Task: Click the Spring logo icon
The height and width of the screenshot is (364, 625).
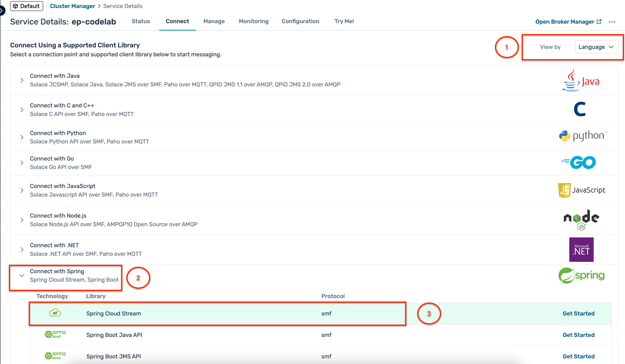Action: point(581,276)
